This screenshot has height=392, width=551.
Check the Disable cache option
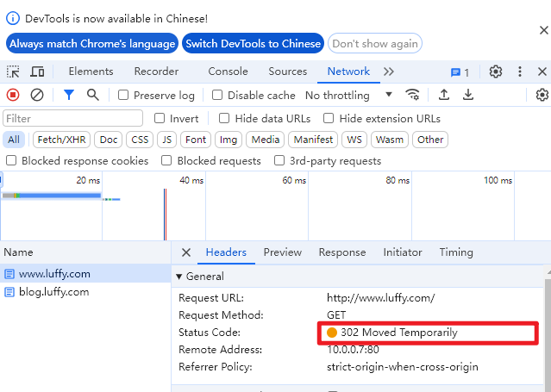tap(217, 95)
